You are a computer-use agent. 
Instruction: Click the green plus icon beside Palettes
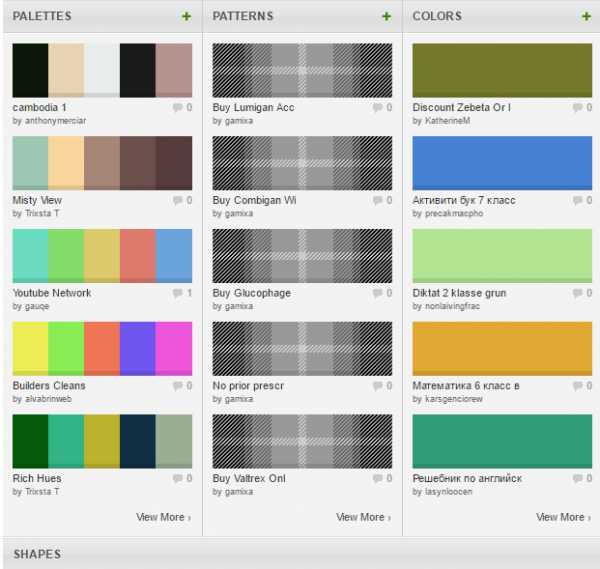pos(186,17)
